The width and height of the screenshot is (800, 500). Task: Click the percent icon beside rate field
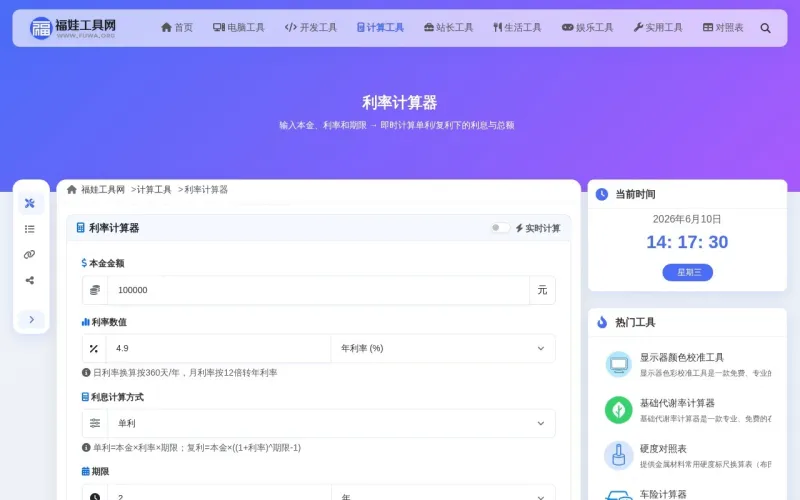coord(94,348)
